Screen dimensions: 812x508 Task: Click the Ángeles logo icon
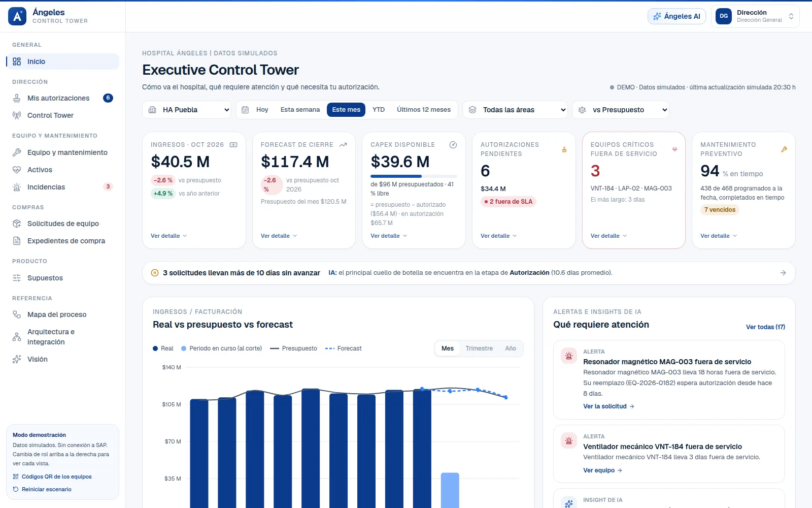(x=17, y=16)
